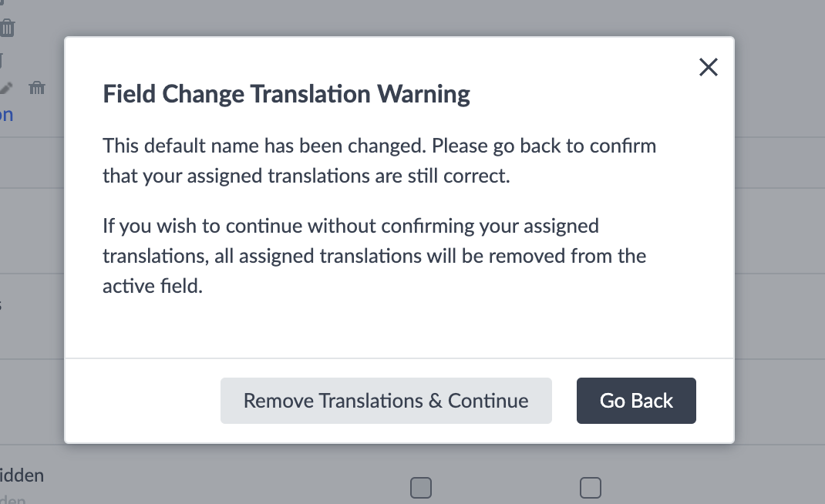Toggle the left checkbox in Hidden row
The width and height of the screenshot is (825, 504).
coord(420,487)
